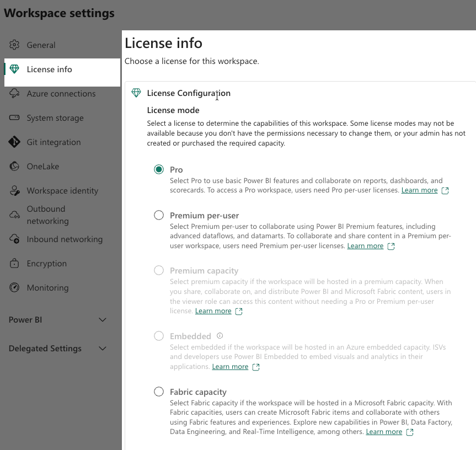Click the Git integration diamond icon

14,142
